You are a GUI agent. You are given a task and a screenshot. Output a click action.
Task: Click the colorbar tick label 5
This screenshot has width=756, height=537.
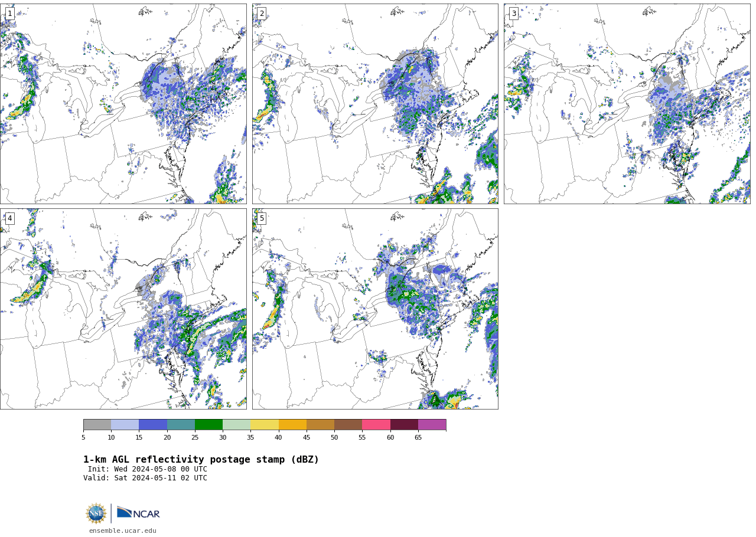pos(83,437)
